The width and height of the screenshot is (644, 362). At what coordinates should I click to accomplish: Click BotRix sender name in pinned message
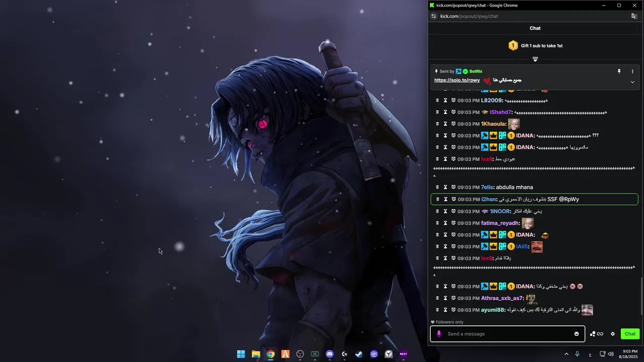pos(476,71)
